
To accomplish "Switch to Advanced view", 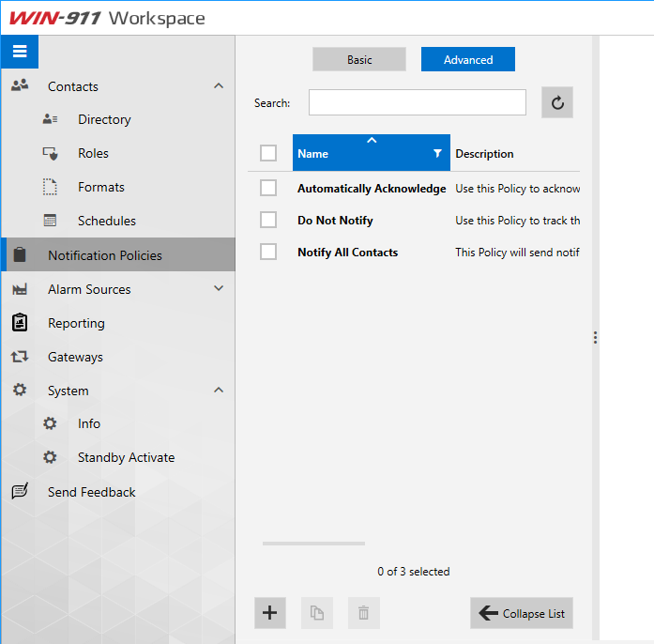I will (x=468, y=59).
